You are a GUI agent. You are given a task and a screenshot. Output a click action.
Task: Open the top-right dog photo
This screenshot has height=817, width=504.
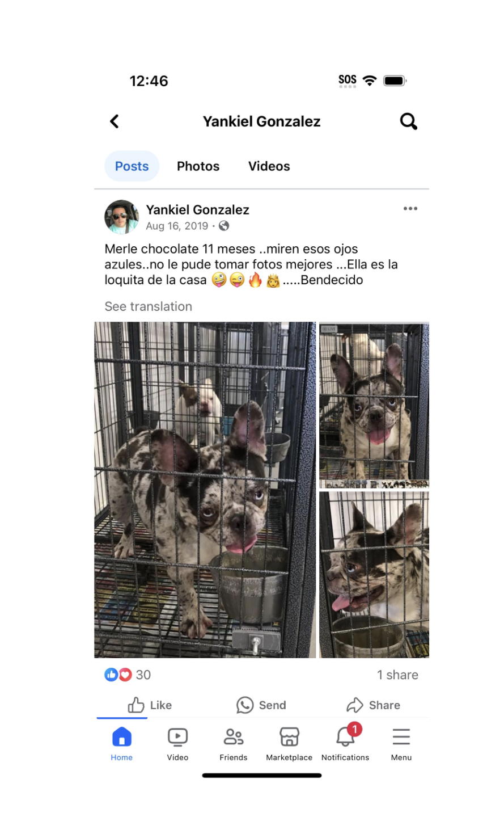374,405
